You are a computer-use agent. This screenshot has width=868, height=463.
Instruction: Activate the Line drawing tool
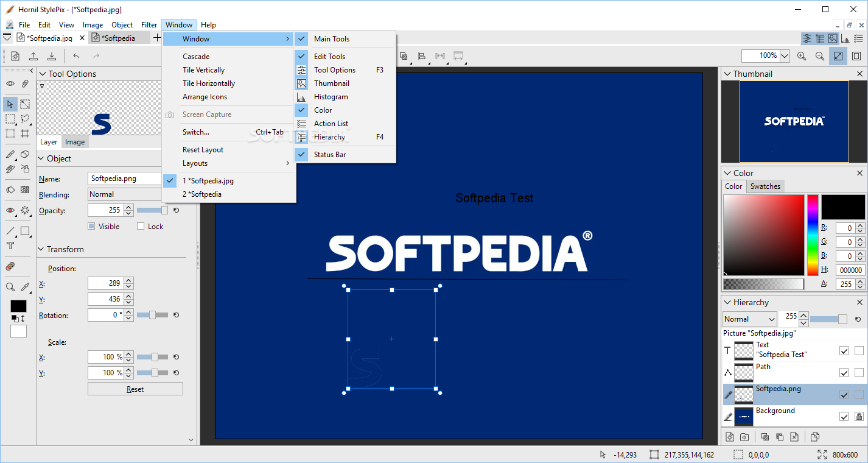(10, 231)
